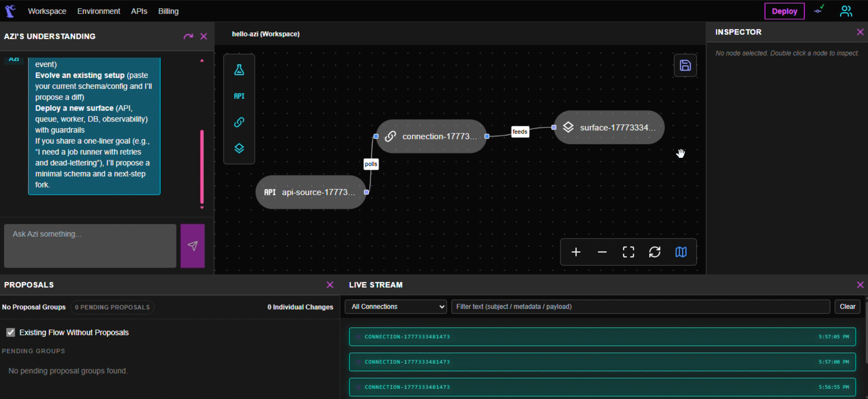Open the Billing menu
The height and width of the screenshot is (399, 868).
click(168, 11)
